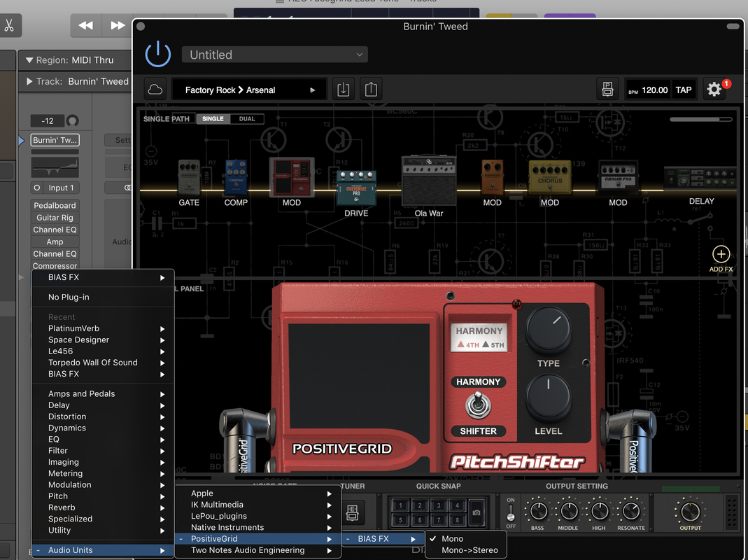Screen dimensions: 748x560
Task: Click the Guitar Rig insert slot
Action: pyautogui.click(x=55, y=217)
